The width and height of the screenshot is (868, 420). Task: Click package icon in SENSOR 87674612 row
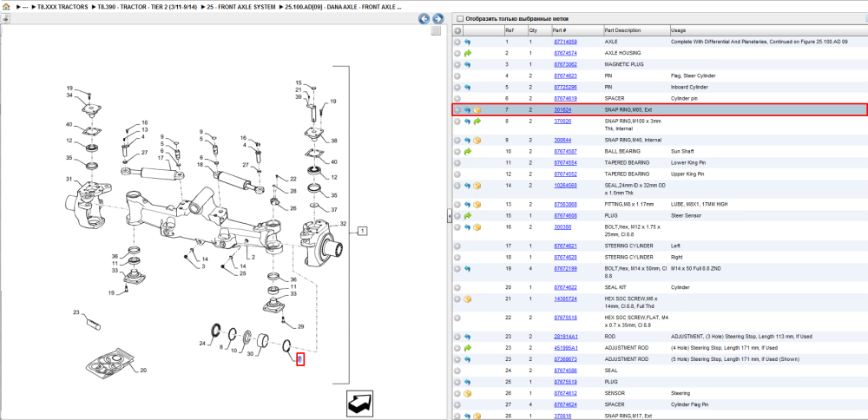468,393
